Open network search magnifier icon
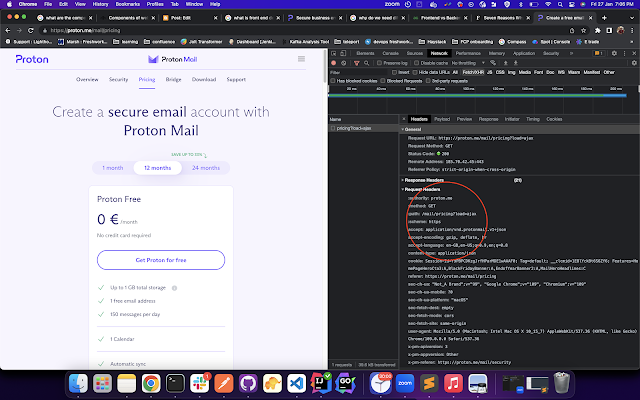 tap(367, 63)
